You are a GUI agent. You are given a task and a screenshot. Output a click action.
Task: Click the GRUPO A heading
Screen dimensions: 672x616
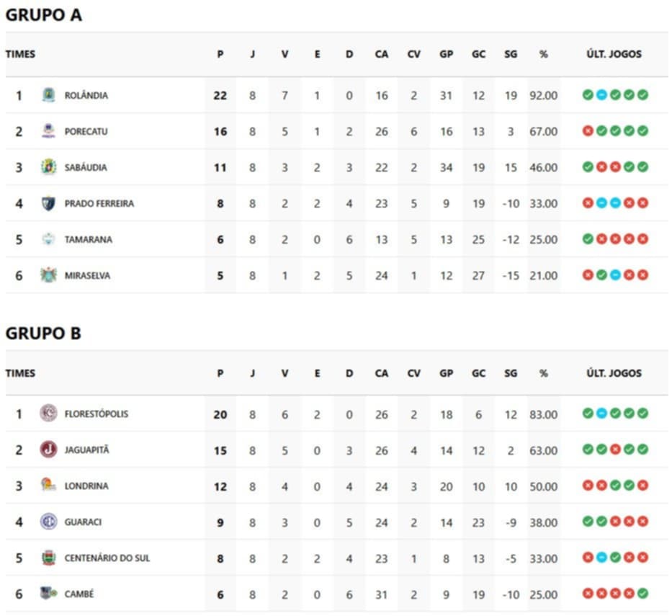pyautogui.click(x=43, y=15)
